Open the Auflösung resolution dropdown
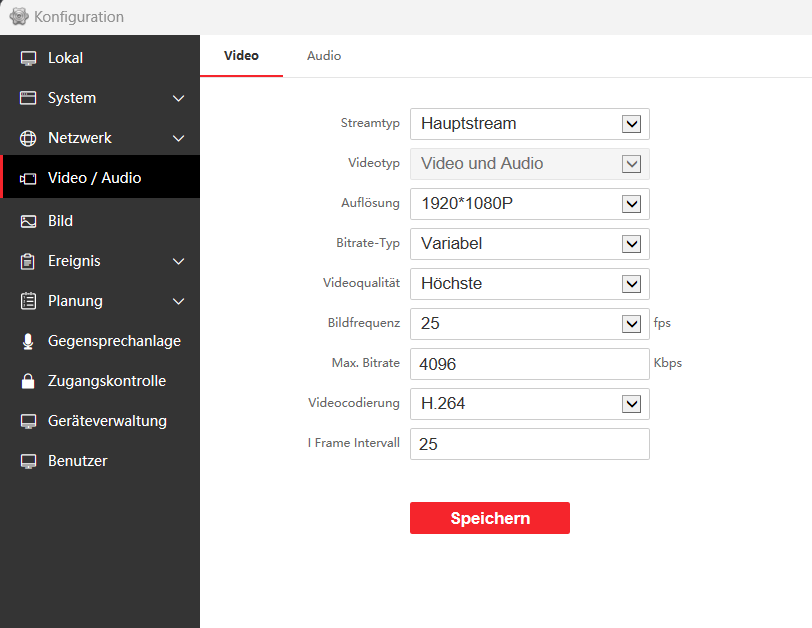Image resolution: width=812 pixels, height=628 pixels. pyautogui.click(x=529, y=204)
